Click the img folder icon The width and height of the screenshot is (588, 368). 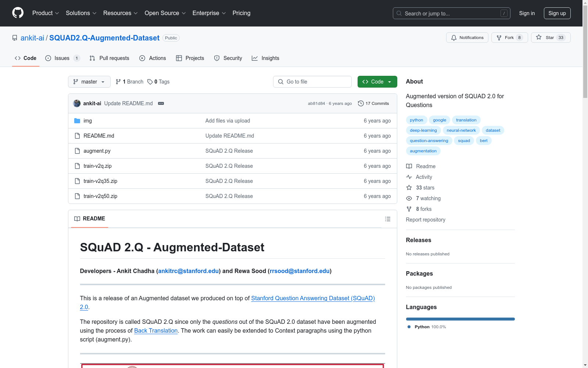point(77,121)
